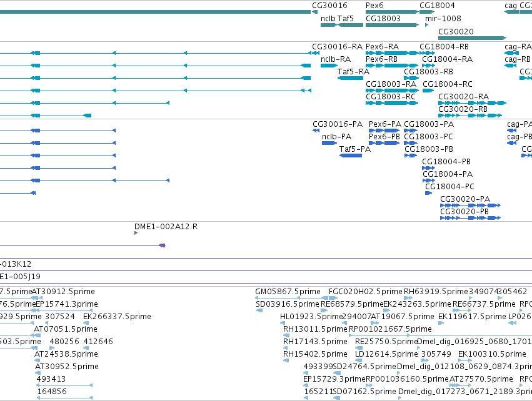Click the 164856 feature label

(52, 391)
